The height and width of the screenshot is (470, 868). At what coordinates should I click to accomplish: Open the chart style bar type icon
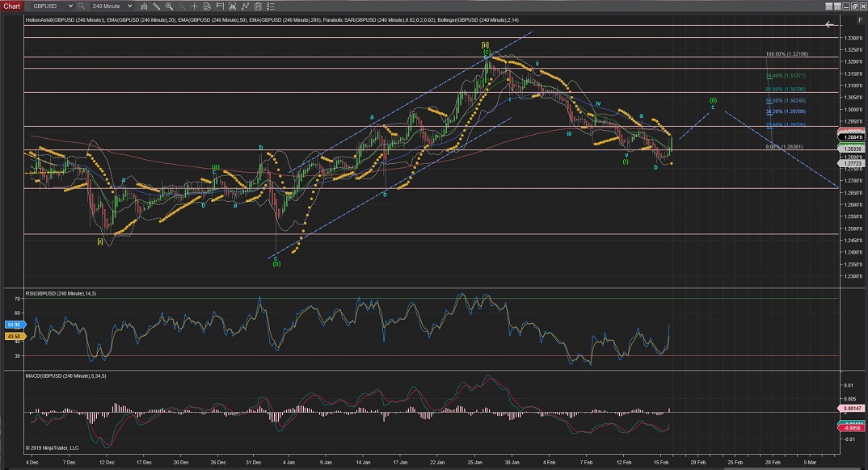(143, 6)
